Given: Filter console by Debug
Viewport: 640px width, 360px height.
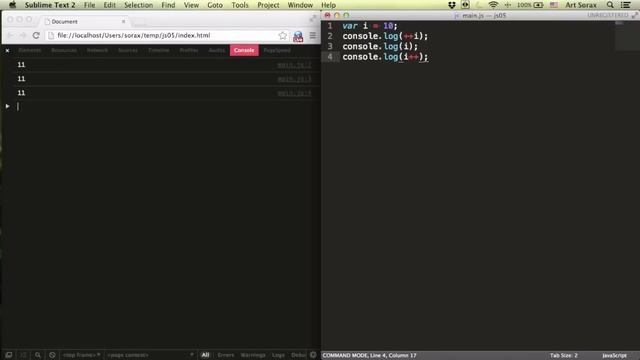Looking at the screenshot, I should tap(298, 355).
